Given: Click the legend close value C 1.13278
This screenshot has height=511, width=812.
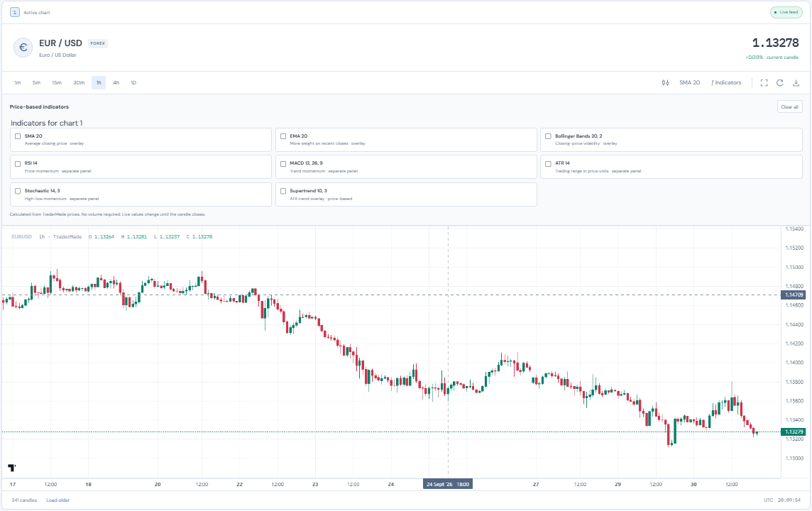Looking at the screenshot, I should coord(199,236).
